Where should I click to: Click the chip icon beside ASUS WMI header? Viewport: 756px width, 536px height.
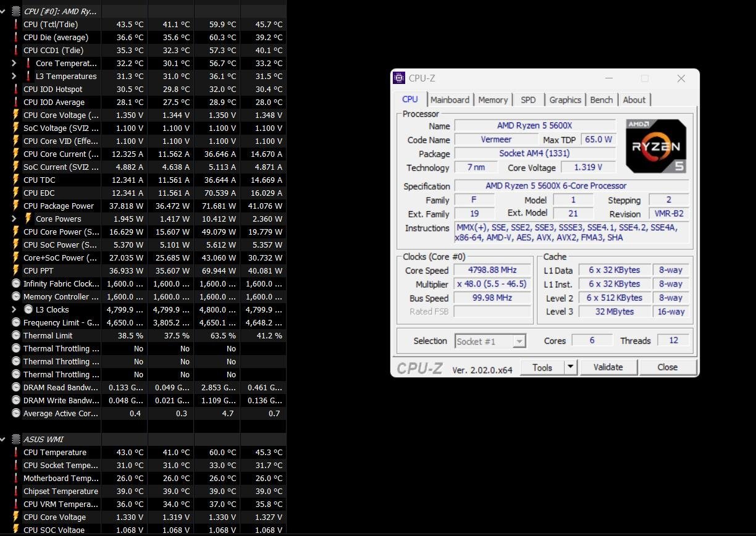pos(16,439)
